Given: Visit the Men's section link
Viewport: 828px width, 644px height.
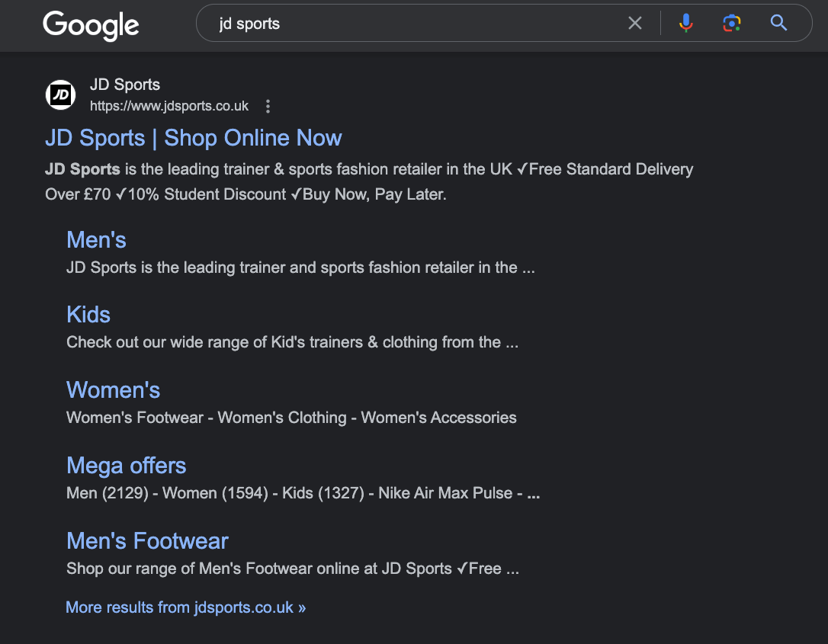Looking at the screenshot, I should pyautogui.click(x=96, y=240).
